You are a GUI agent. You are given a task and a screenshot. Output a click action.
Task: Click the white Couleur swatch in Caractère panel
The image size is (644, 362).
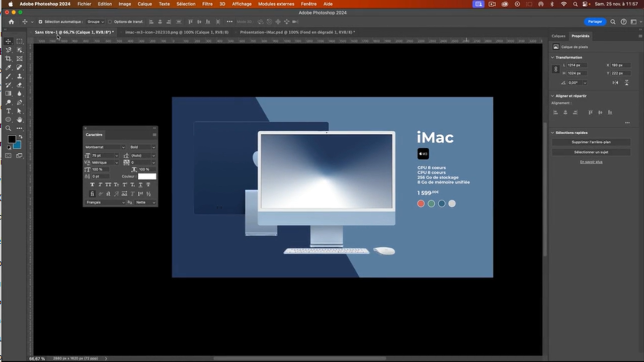click(147, 176)
